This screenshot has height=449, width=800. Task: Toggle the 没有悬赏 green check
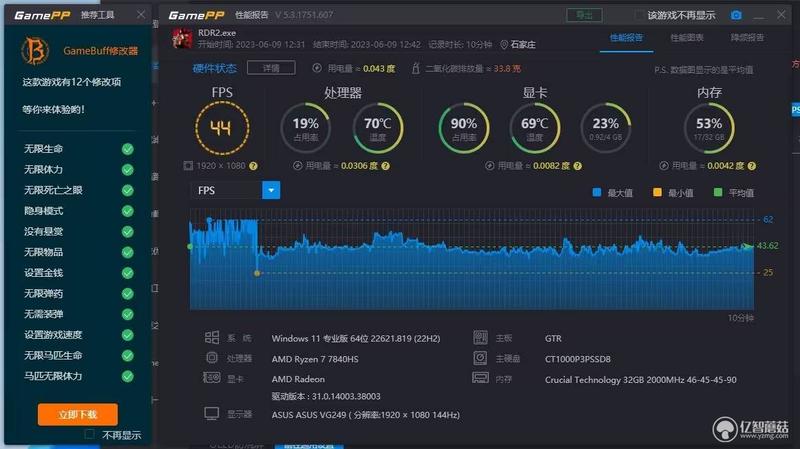[x=128, y=232]
